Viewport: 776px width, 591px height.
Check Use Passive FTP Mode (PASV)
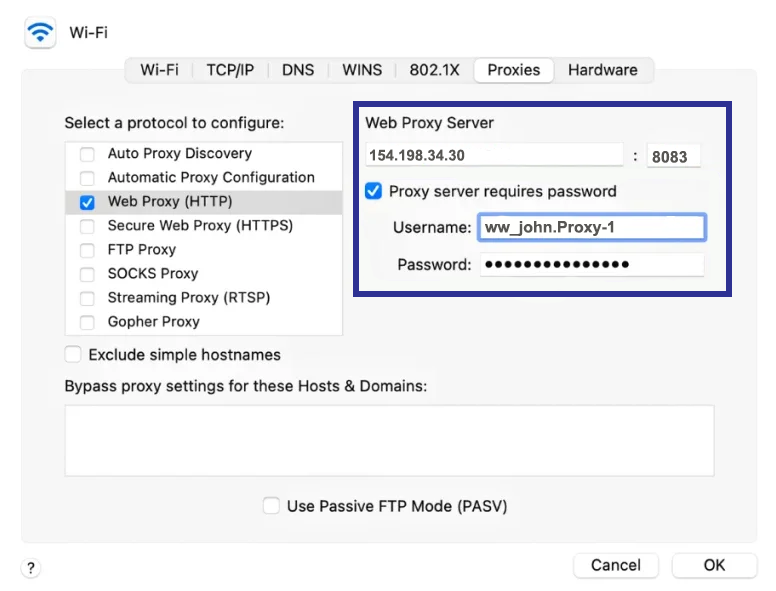coord(271,506)
